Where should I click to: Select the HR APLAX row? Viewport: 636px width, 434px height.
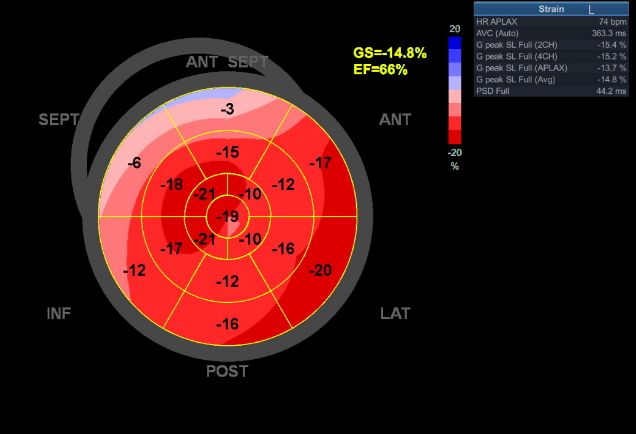click(x=552, y=21)
